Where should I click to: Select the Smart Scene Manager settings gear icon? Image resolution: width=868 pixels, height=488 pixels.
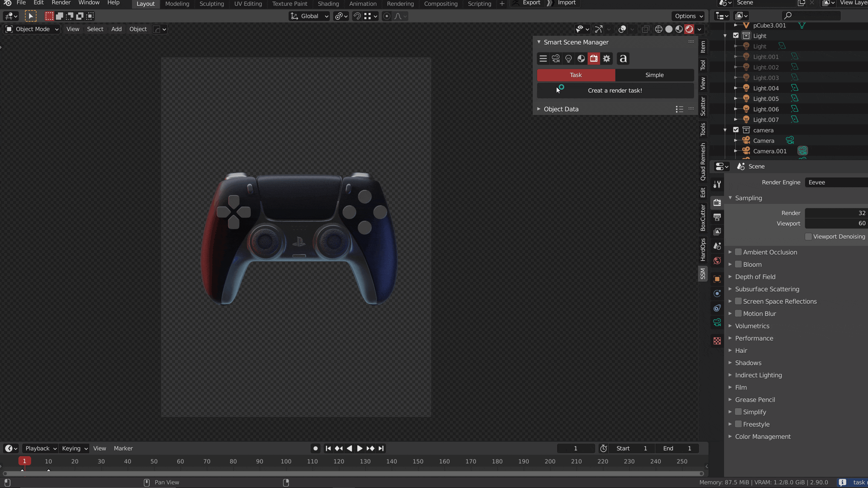pos(607,59)
